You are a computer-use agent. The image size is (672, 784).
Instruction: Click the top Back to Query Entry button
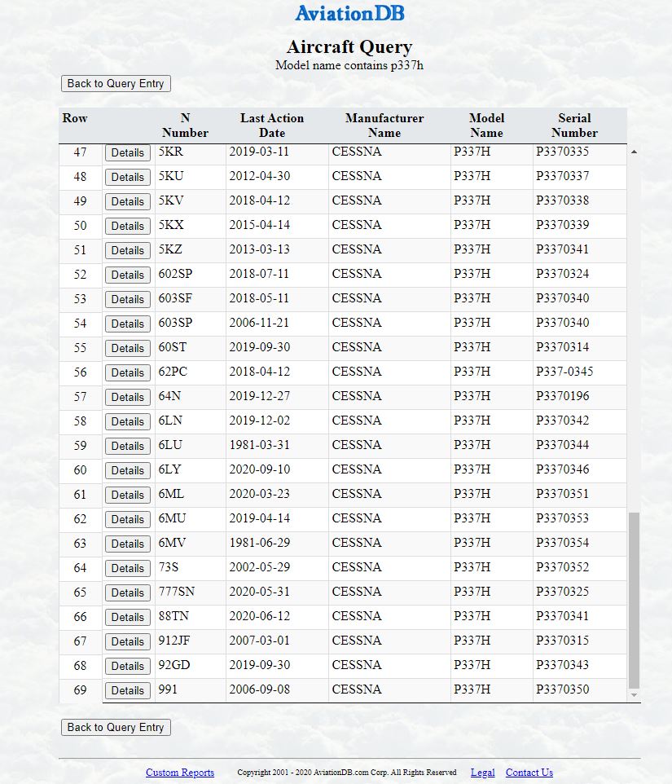point(116,83)
